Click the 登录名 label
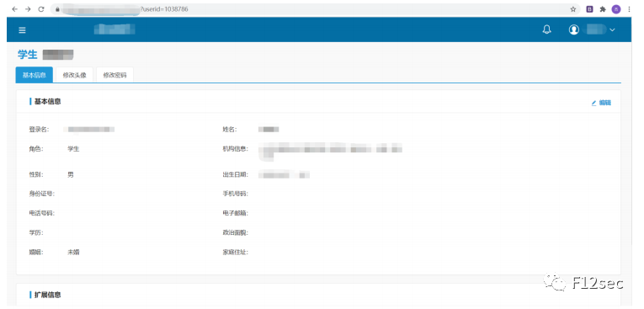The height and width of the screenshot is (309, 644). tap(39, 130)
